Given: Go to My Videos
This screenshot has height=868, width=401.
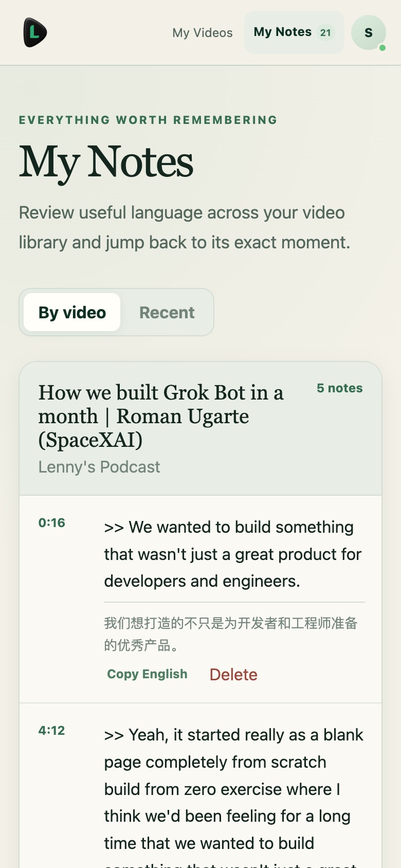Looking at the screenshot, I should tap(203, 32).
